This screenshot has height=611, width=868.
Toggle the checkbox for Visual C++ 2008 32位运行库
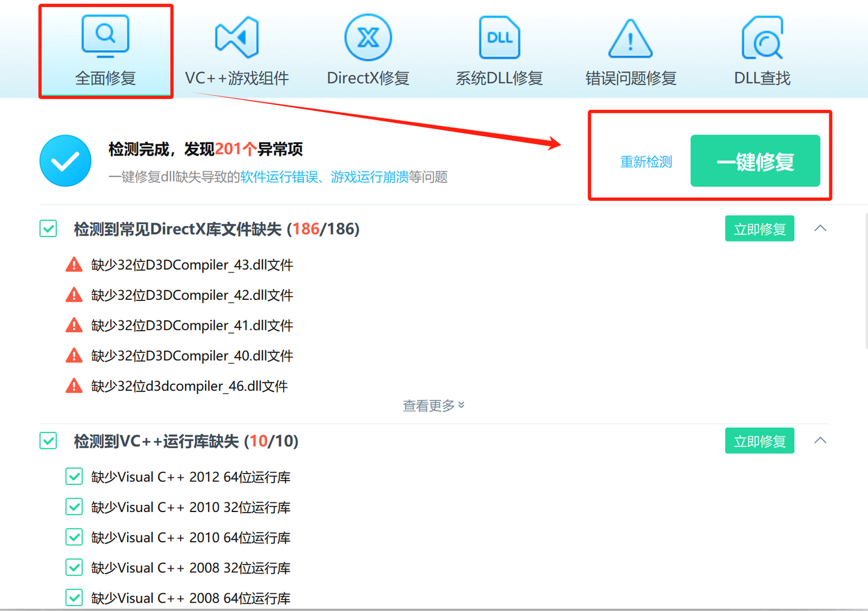point(74,567)
